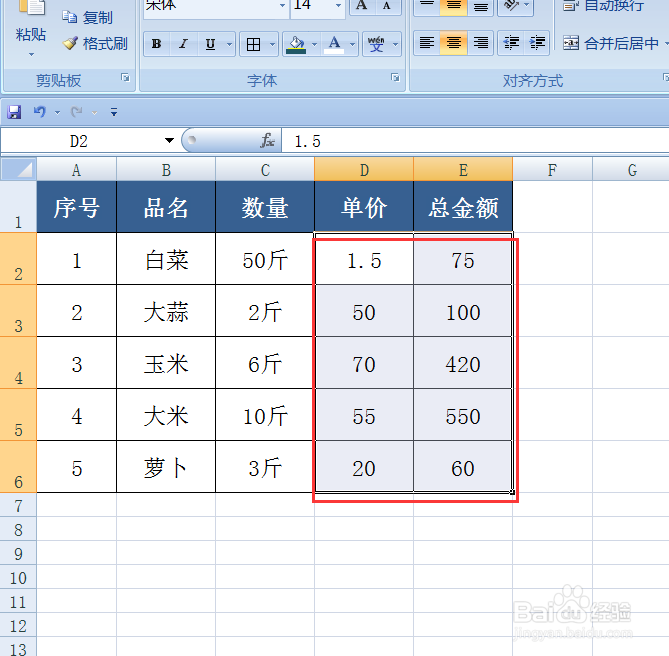This screenshot has height=656, width=669.
Task: Open the Borders dropdown arrow
Action: 272,44
